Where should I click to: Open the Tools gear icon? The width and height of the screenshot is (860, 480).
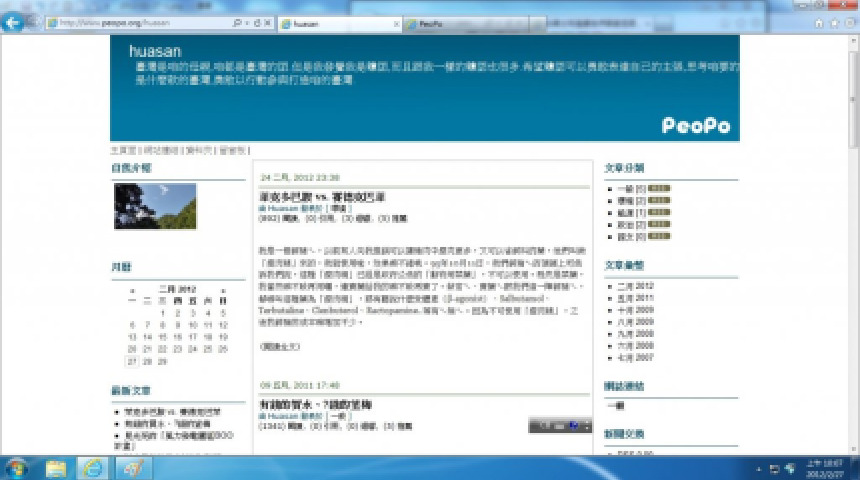click(848, 22)
